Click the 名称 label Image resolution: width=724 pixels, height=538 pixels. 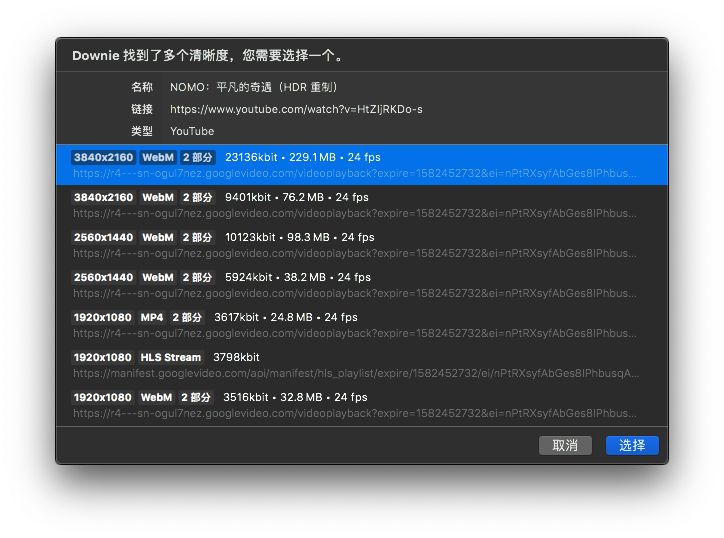tap(142, 87)
